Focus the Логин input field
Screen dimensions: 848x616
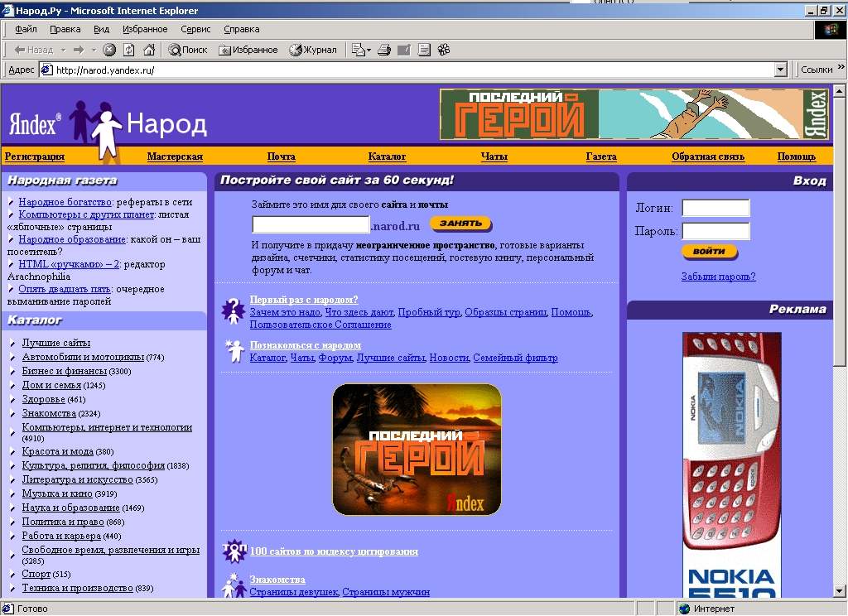coord(716,208)
